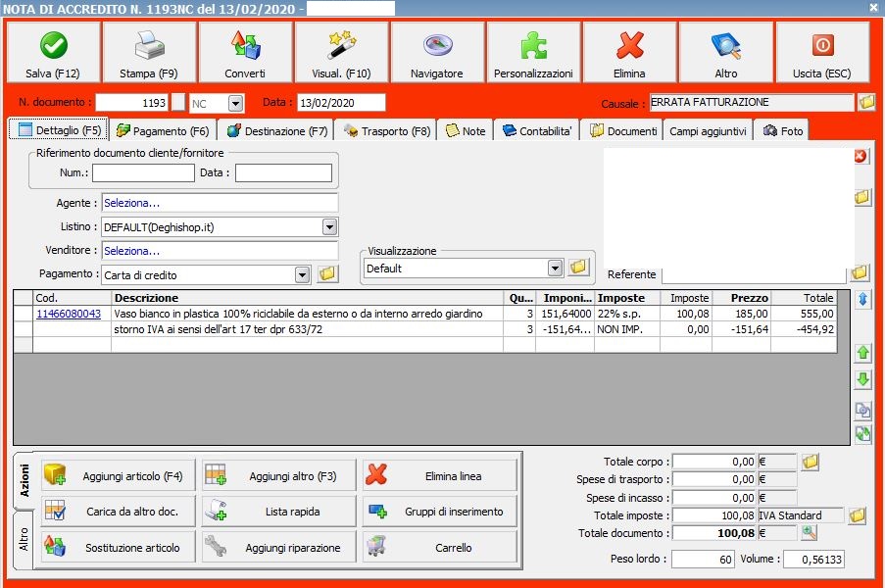
Task: Click the Volume field 0,56133
Action: click(x=813, y=560)
